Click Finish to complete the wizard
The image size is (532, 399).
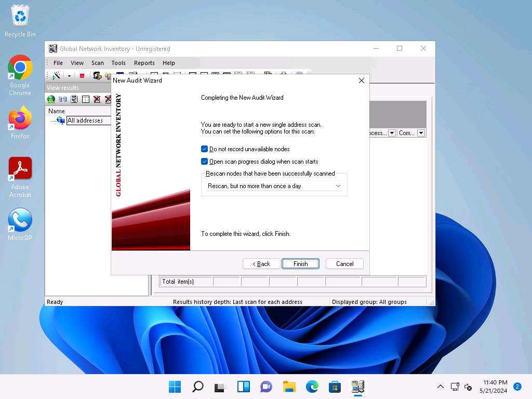pos(300,264)
